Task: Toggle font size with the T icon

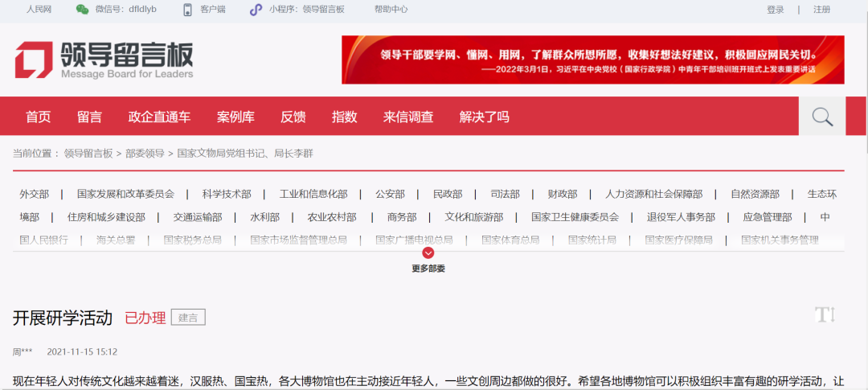Action: pyautogui.click(x=825, y=314)
